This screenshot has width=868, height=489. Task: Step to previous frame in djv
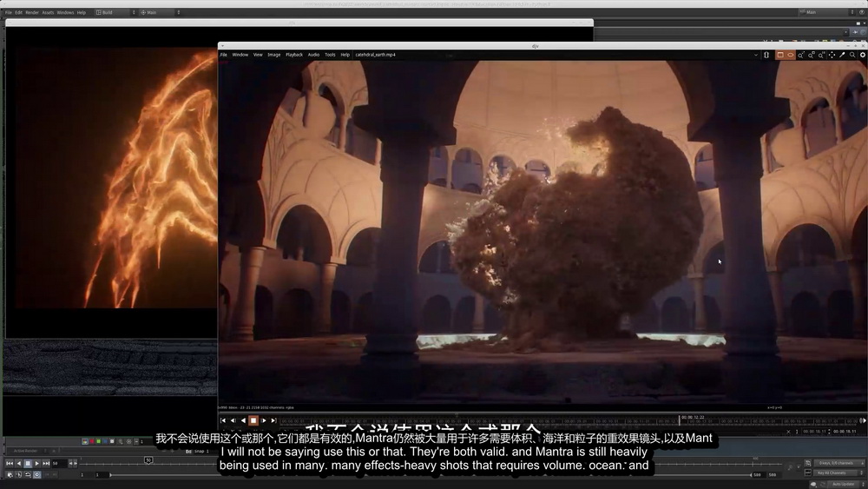pyautogui.click(x=233, y=421)
